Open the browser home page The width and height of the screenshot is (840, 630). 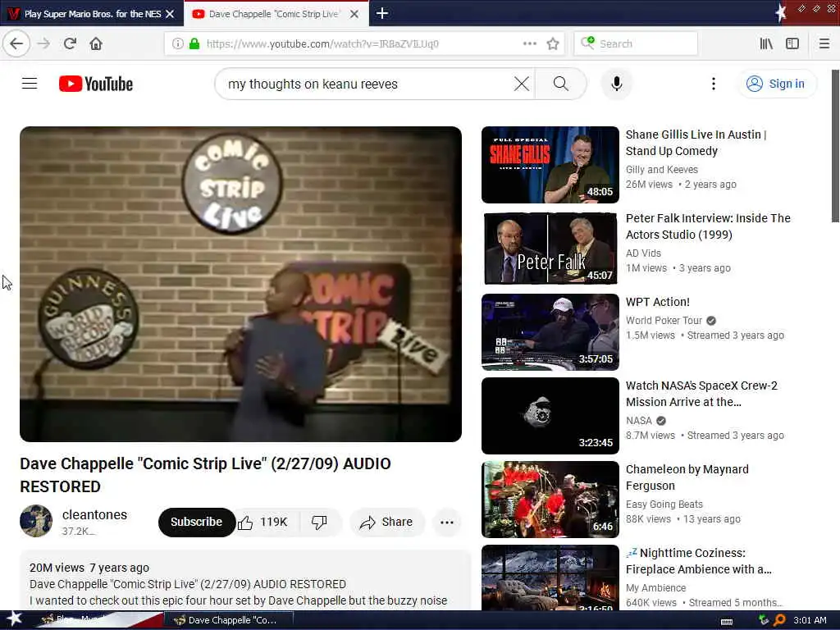(96, 43)
